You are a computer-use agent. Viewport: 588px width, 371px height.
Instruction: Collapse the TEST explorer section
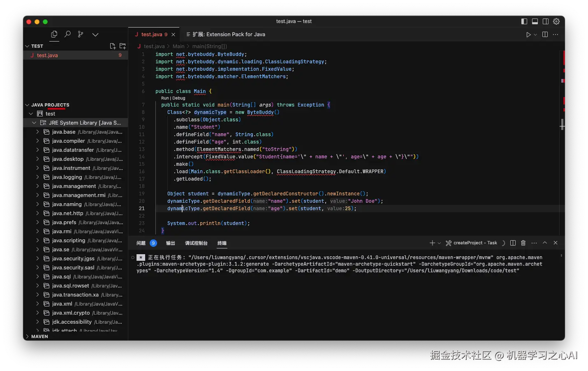(x=27, y=46)
